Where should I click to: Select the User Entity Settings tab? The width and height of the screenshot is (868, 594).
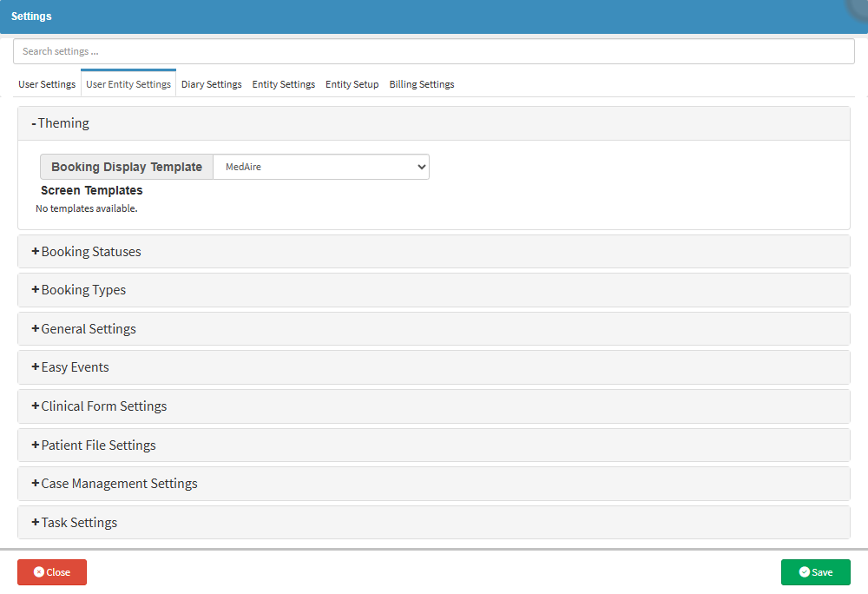coord(128,84)
